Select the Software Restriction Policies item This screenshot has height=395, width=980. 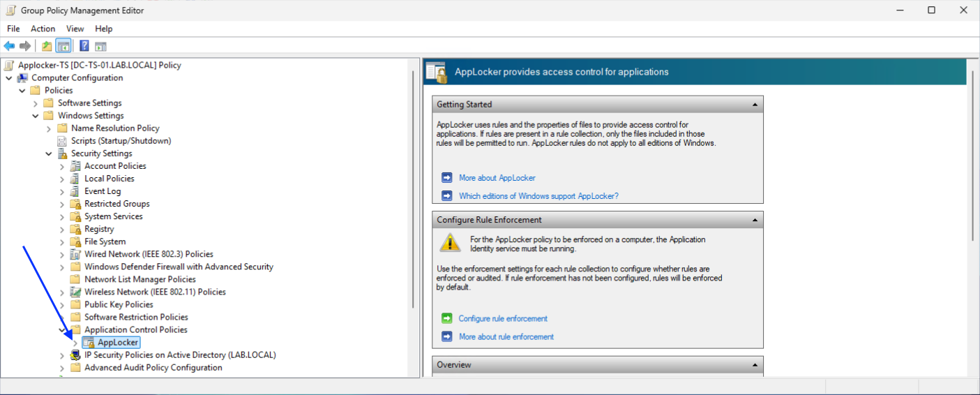click(136, 317)
